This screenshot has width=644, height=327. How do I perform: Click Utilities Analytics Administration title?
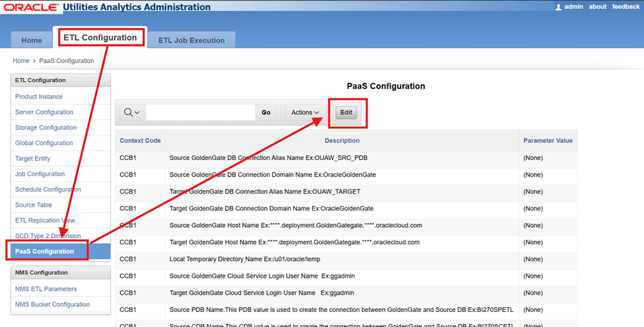(x=137, y=7)
